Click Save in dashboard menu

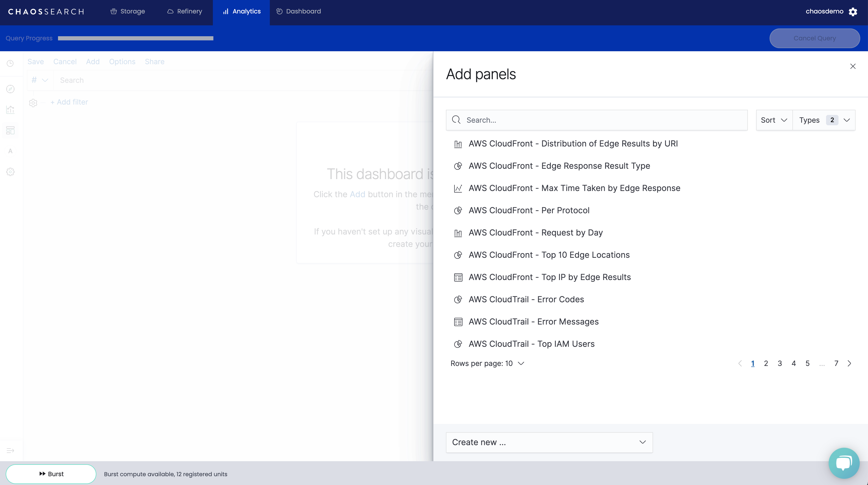[x=36, y=62]
